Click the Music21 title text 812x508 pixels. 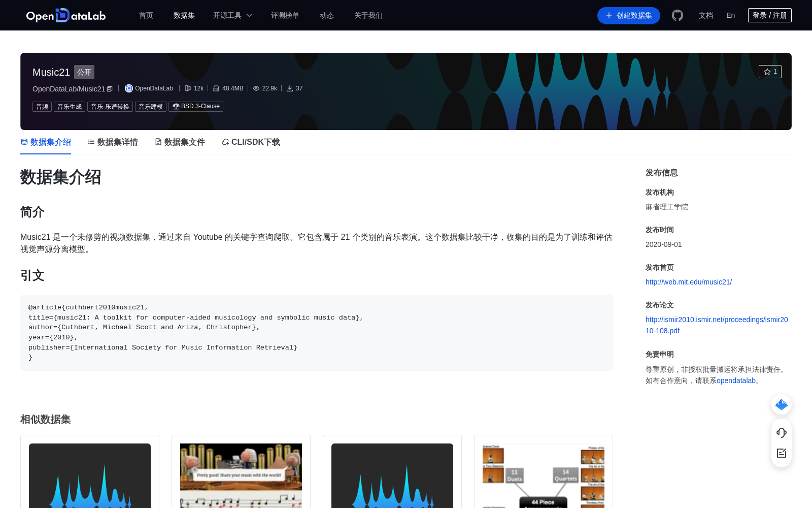51,72
